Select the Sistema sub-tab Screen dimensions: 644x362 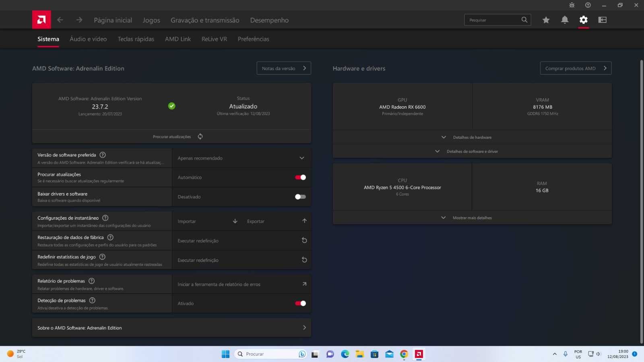point(48,39)
